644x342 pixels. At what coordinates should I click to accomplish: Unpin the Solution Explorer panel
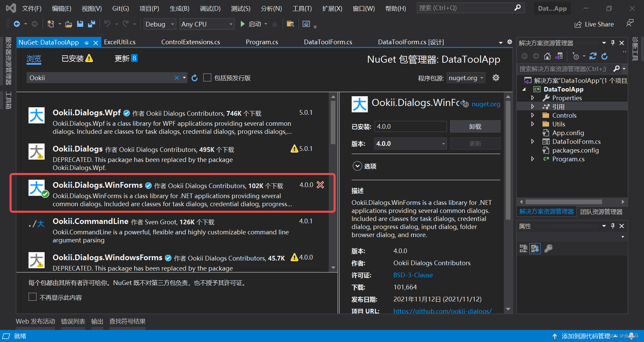pyautogui.click(x=613, y=43)
